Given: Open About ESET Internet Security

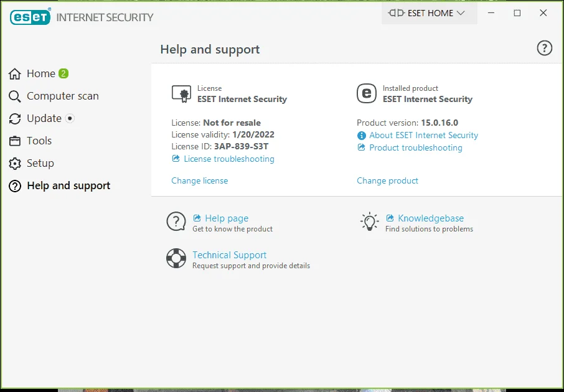Looking at the screenshot, I should (x=424, y=135).
